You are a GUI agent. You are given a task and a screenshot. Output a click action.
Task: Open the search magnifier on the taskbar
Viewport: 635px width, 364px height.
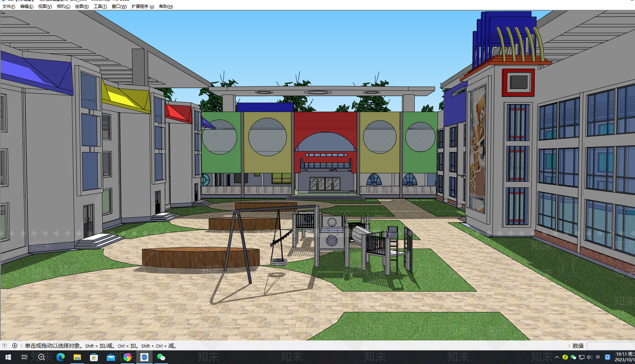click(x=41, y=357)
